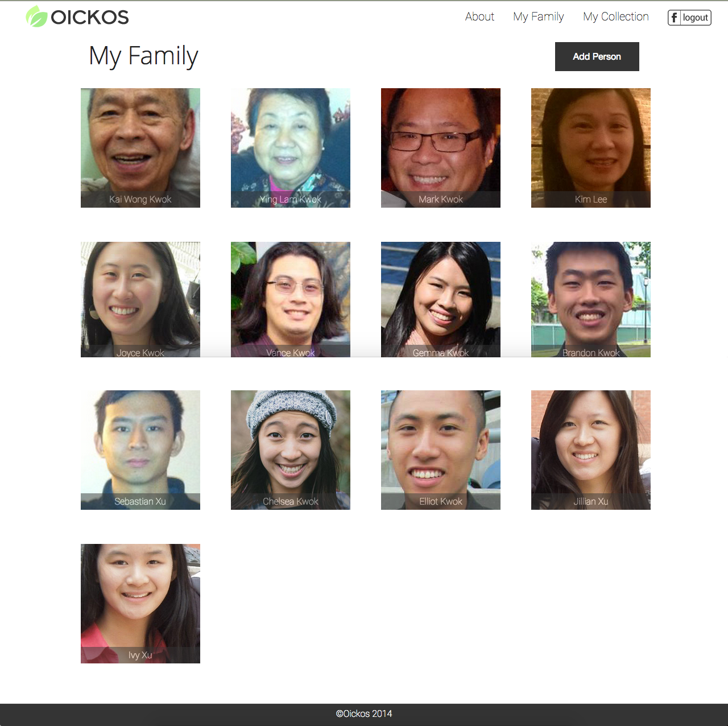Open My Collection from the nav bar
Screen dimensions: 728x726
point(615,16)
